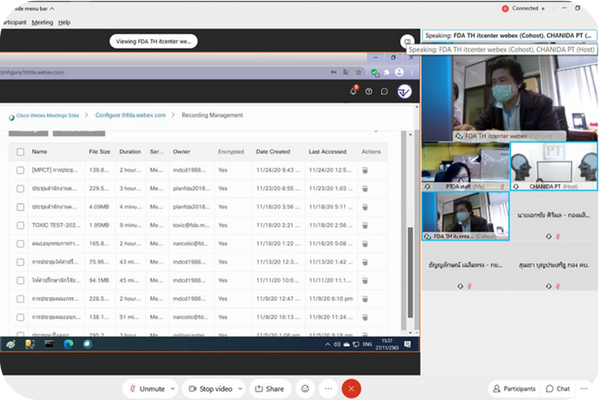Check the 4.09MB recording row checkbox
600x400 pixels.
point(21,207)
